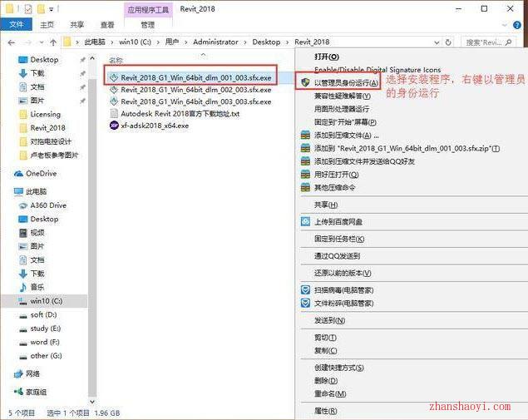Open the 主页 ribbon tab
The image size is (528, 420).
coord(47,25)
